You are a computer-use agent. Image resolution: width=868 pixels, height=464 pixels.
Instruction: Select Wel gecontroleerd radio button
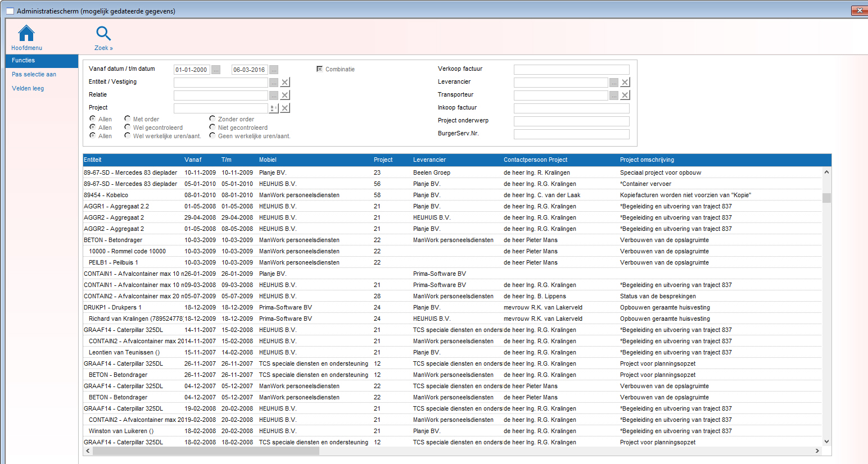point(128,127)
